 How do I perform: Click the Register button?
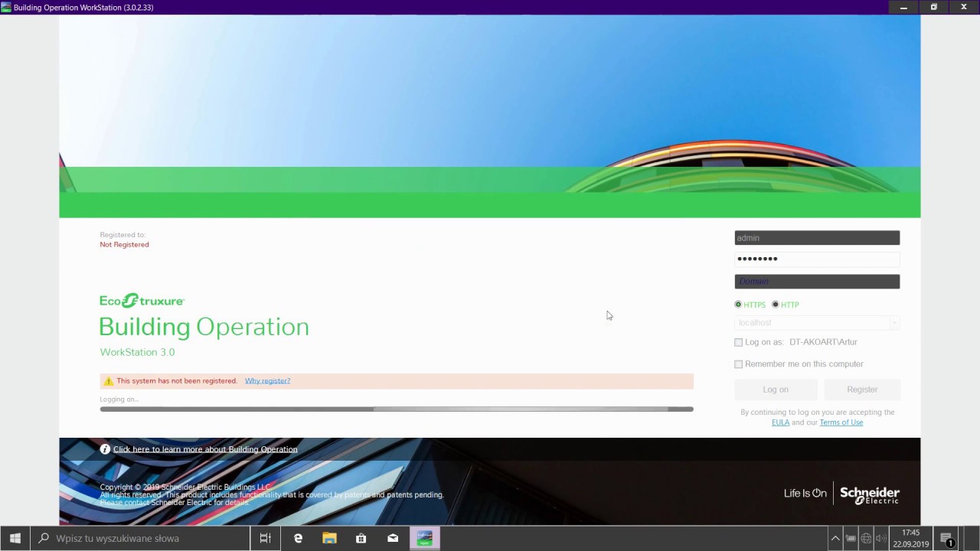pyautogui.click(x=862, y=390)
